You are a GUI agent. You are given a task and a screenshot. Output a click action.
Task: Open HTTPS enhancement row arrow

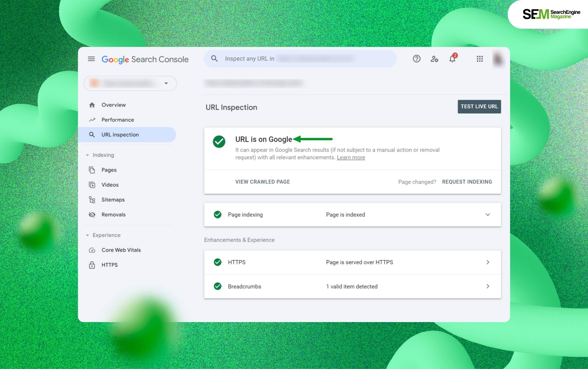[x=488, y=262]
